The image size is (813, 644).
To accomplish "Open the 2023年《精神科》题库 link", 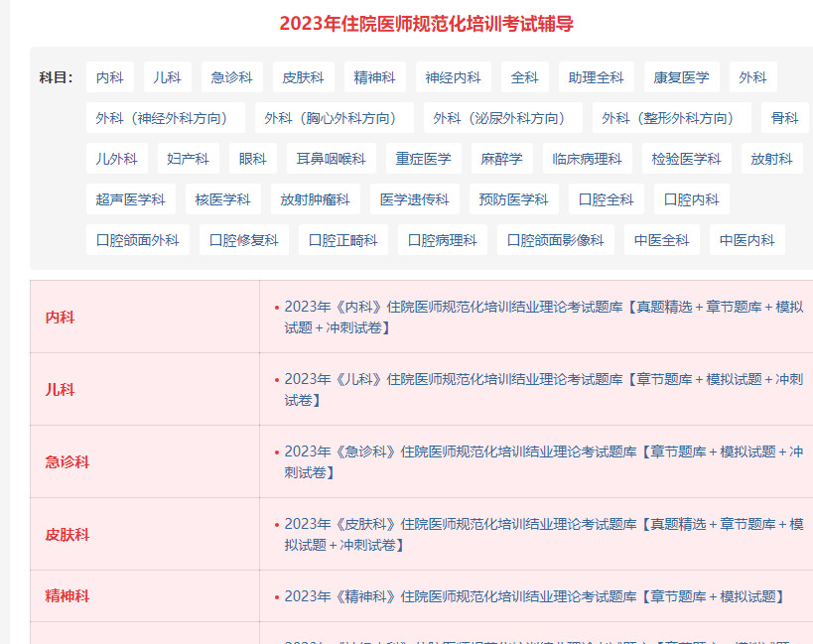I will pos(534,596).
